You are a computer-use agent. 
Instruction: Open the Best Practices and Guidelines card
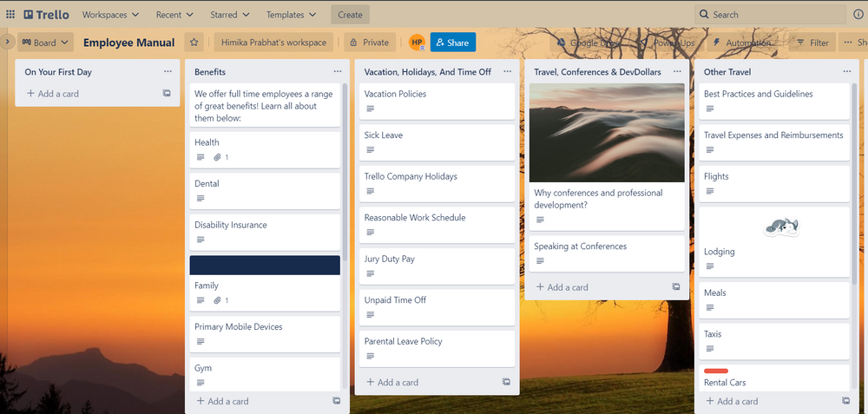click(774, 102)
